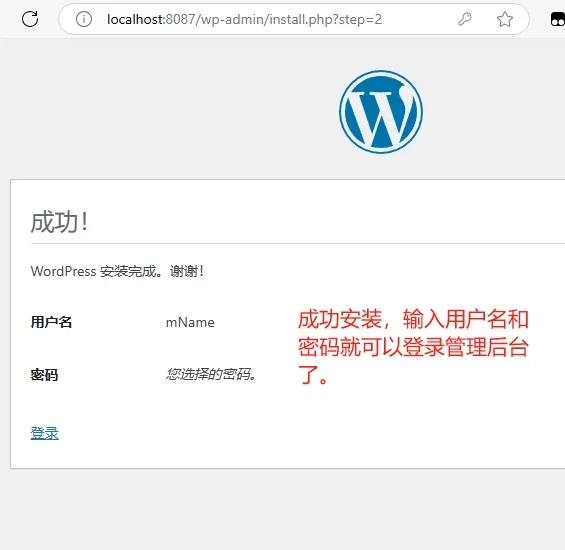Image resolution: width=565 pixels, height=550 pixels.
Task: Click the WordPress 安装完成。谢谢! message
Action: (117, 271)
